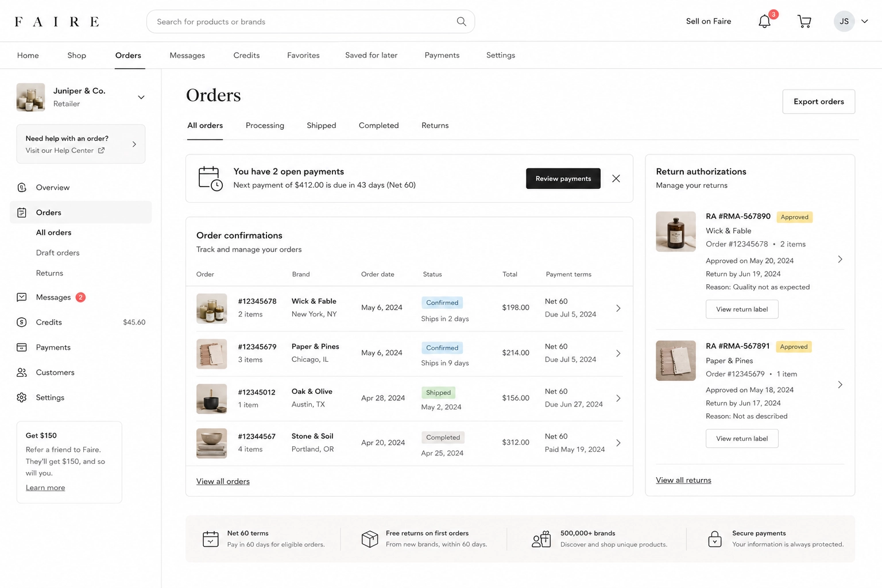882x588 pixels.
Task: Open Settings in the top navigation
Action: [501, 56]
